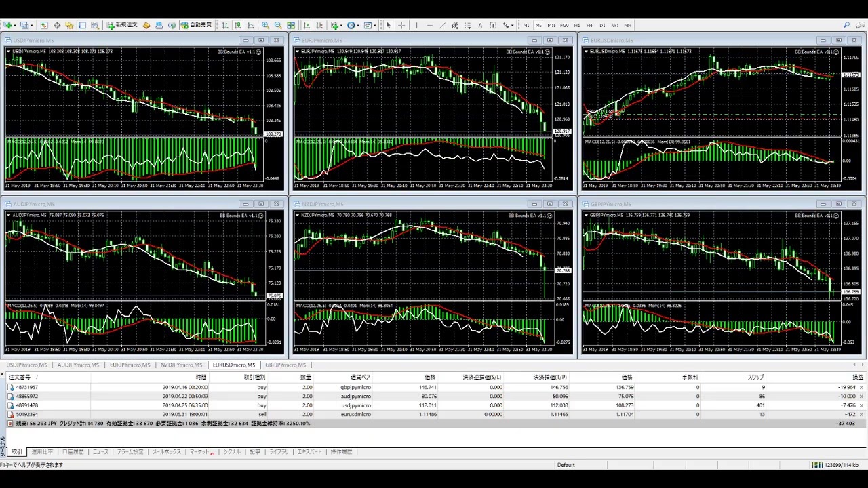Select the NZDJPYmicro,M5 chart tab

click(x=181, y=365)
